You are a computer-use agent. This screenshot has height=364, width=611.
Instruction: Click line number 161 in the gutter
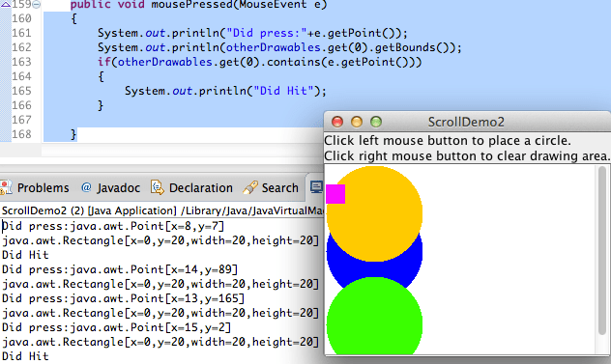point(21,33)
